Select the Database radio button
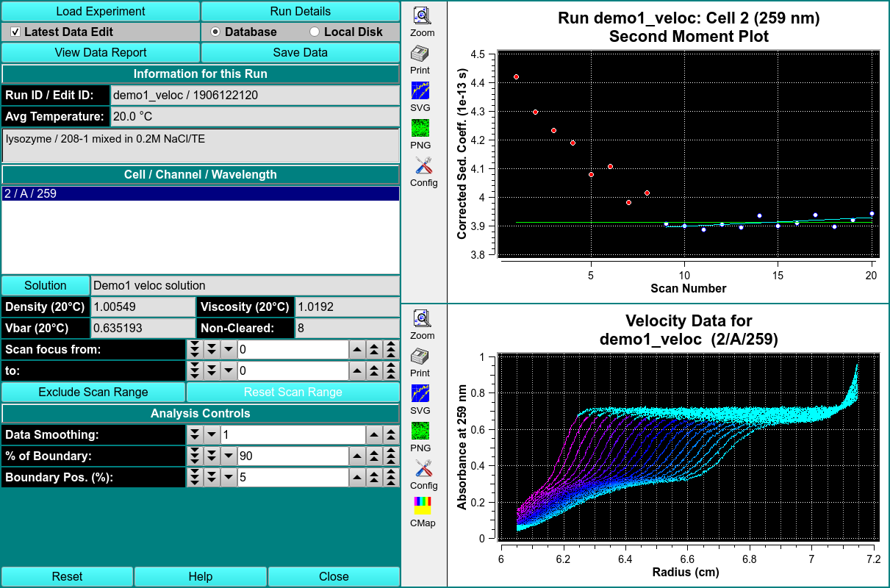 click(215, 32)
